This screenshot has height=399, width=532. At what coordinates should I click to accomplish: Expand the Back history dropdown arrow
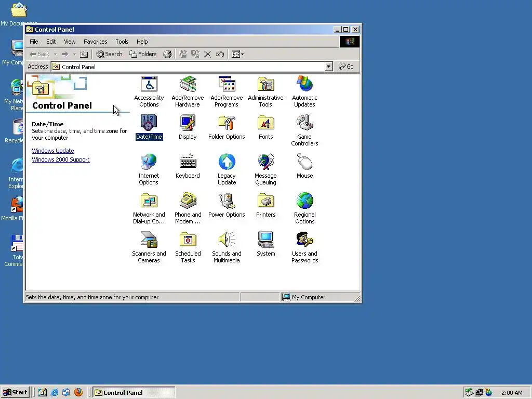(x=55, y=54)
